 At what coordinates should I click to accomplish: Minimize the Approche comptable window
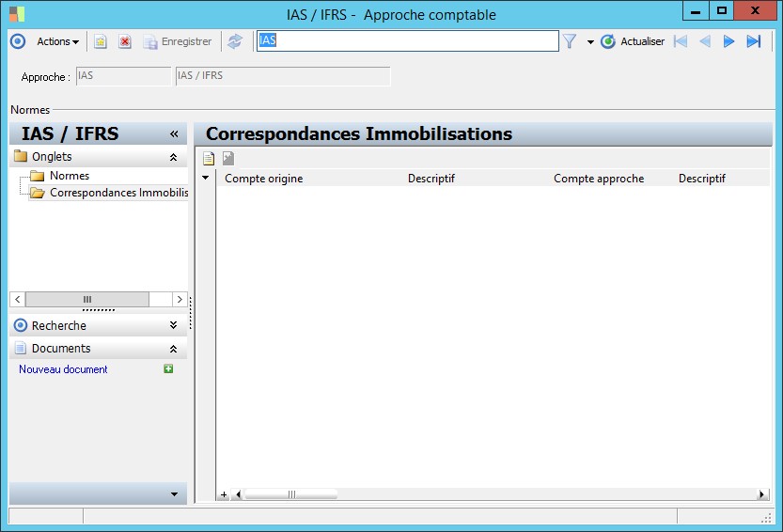(696, 11)
